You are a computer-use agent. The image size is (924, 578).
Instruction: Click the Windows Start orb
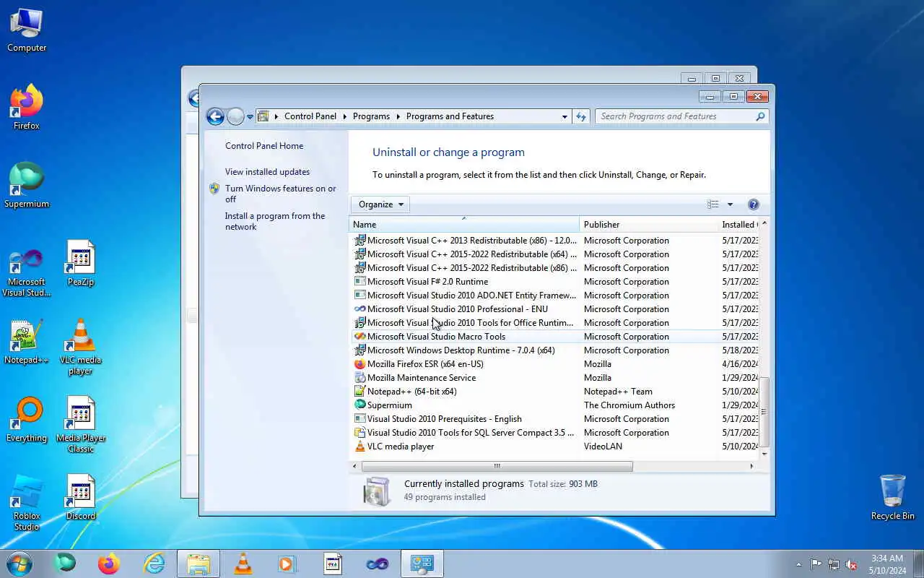19,564
